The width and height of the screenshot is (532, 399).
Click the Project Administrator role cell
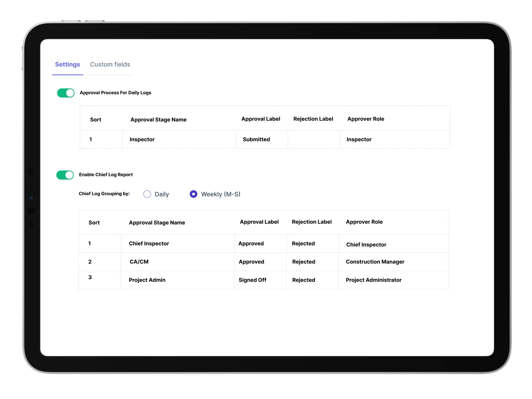(374, 280)
